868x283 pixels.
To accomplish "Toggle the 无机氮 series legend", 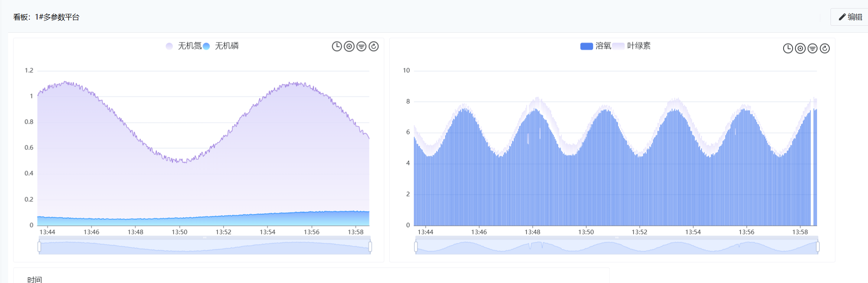I will pyautogui.click(x=183, y=46).
